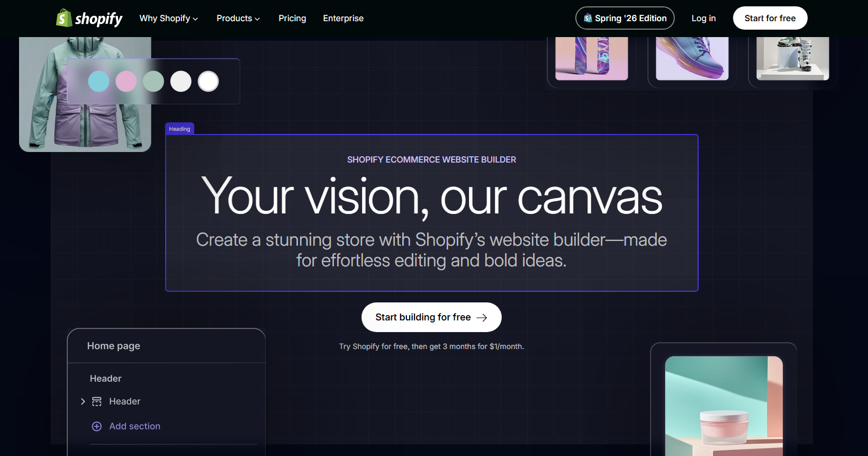868x456 pixels.
Task: Click the iridescent sneaker thumbnail
Action: [692, 58]
